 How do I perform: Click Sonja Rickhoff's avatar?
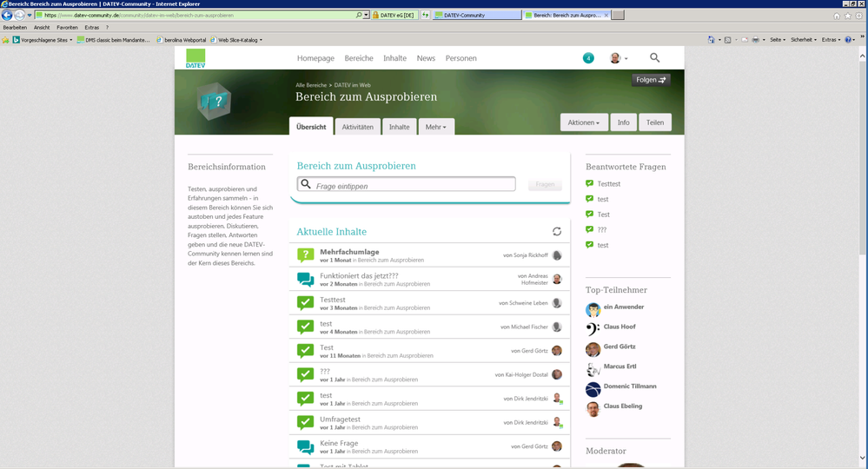(x=558, y=255)
